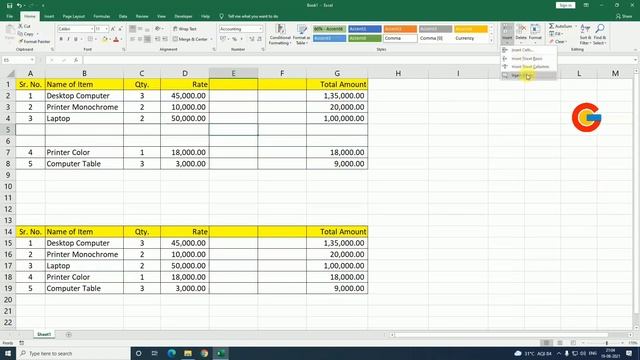
Task: Switch to the Formulas tab
Action: click(102, 16)
